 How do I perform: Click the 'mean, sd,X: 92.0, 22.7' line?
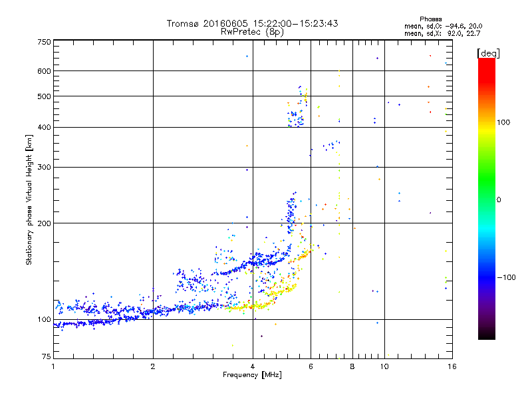pos(442,33)
